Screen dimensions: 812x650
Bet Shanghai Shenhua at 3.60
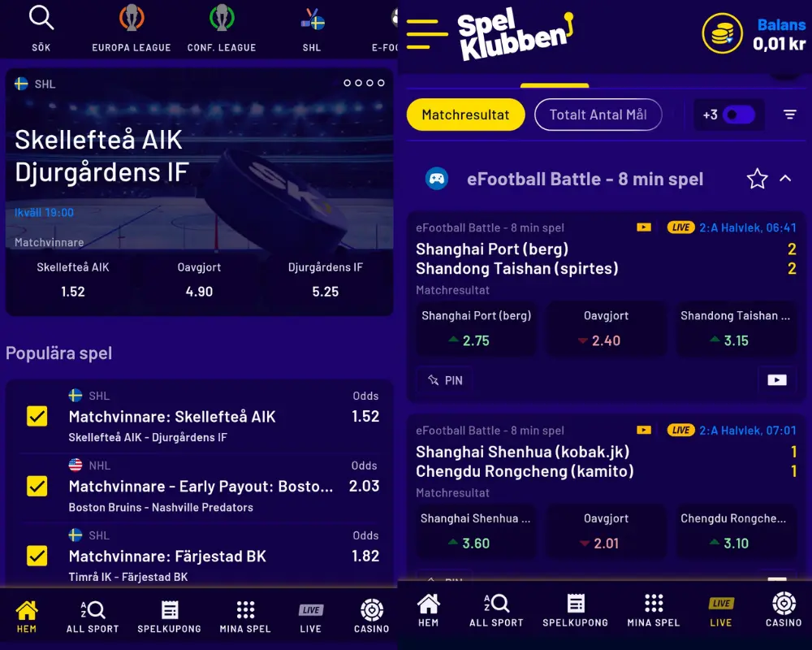[x=476, y=531]
